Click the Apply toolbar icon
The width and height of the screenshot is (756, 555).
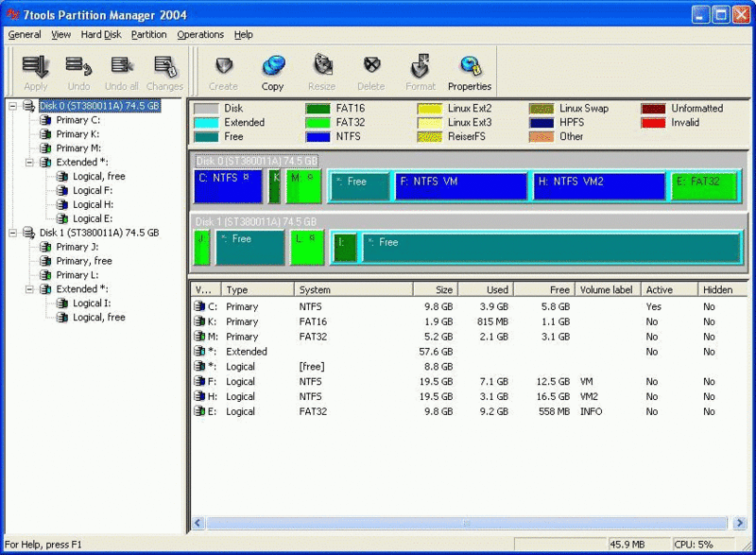click(x=35, y=72)
